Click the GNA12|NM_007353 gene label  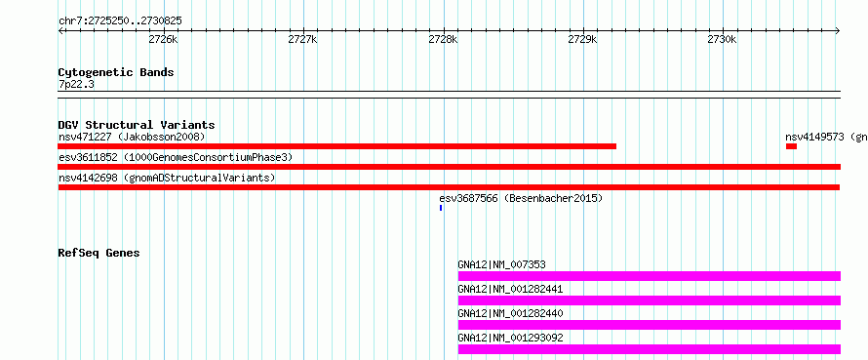tap(501, 264)
